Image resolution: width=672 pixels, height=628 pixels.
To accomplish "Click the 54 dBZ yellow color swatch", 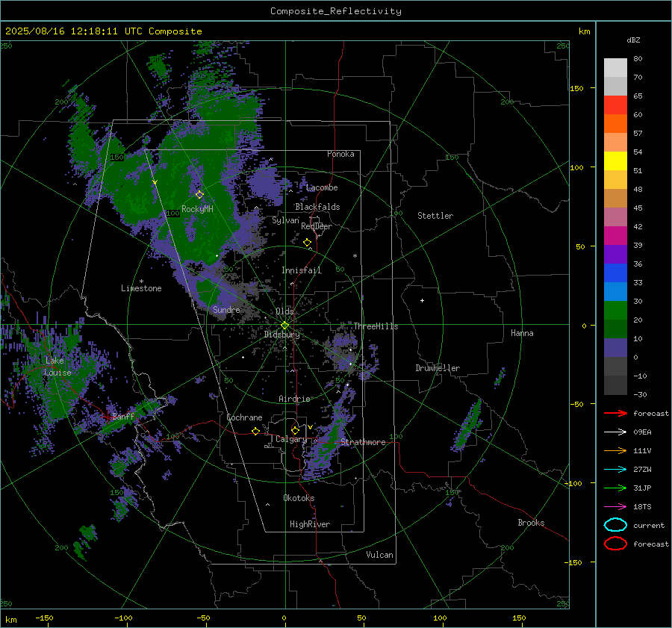I will (615, 161).
